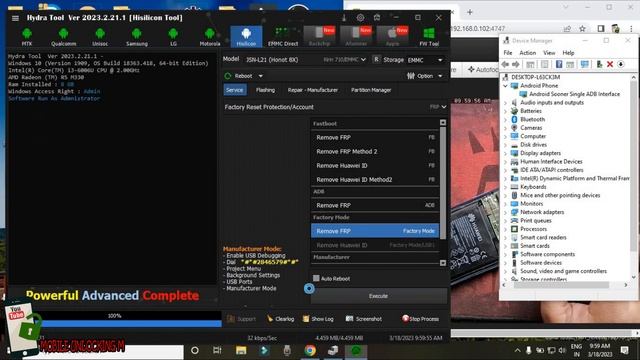Image resolution: width=640 pixels, height=360 pixels.
Task: Bookmark page with star icon
Action: point(582,29)
